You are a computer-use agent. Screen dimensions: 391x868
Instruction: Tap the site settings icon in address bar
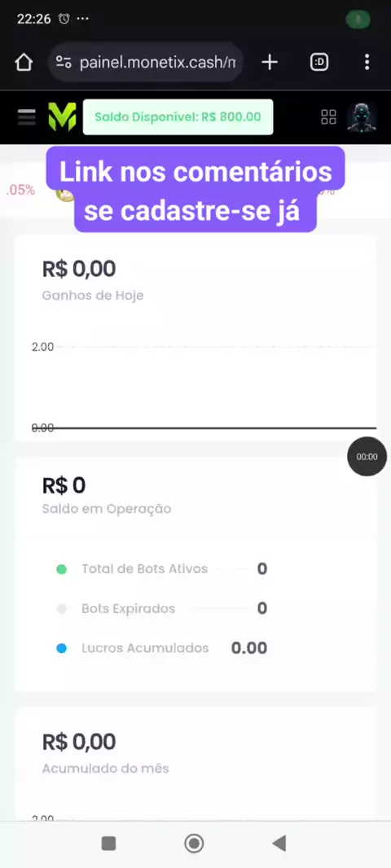pyautogui.click(x=64, y=63)
